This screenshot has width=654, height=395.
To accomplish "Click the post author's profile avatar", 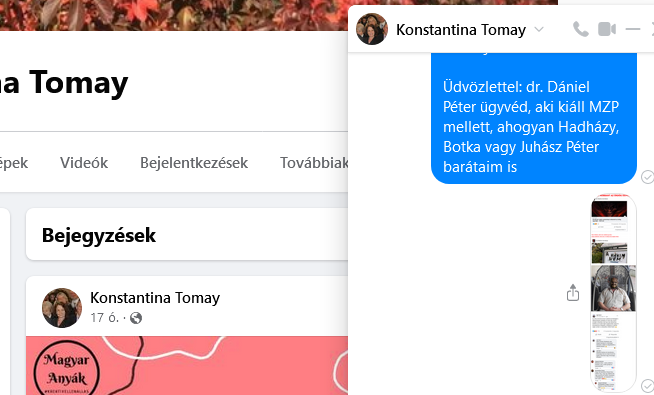I will point(62,308).
